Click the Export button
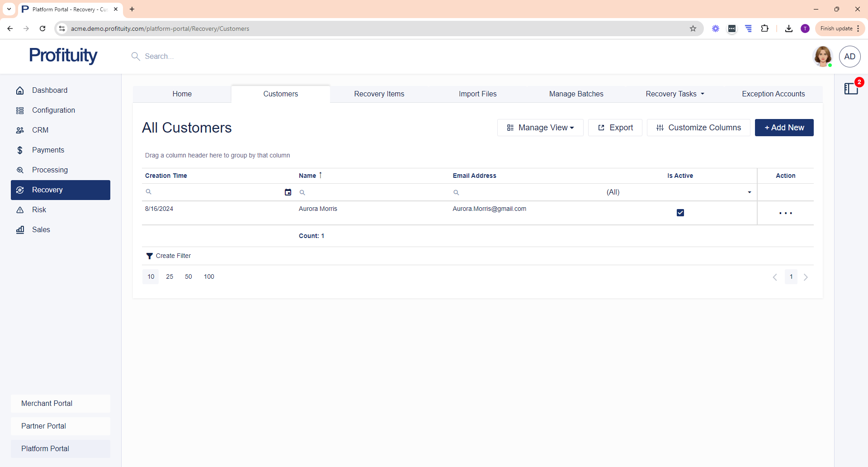This screenshot has height=467, width=868. point(615,128)
